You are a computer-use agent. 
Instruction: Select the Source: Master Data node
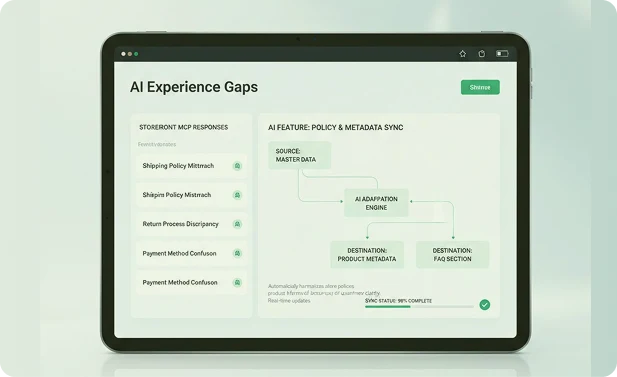tap(299, 155)
